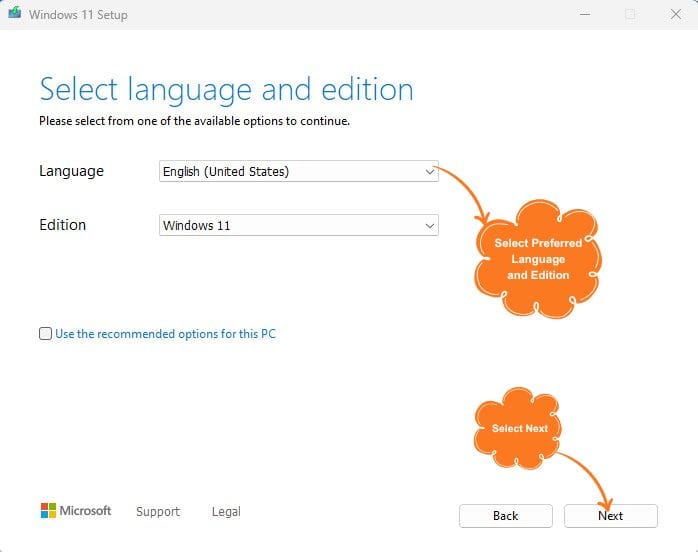This screenshot has height=552, width=698.
Task: Click the 'Please select from one of the available options' text
Action: (x=195, y=121)
